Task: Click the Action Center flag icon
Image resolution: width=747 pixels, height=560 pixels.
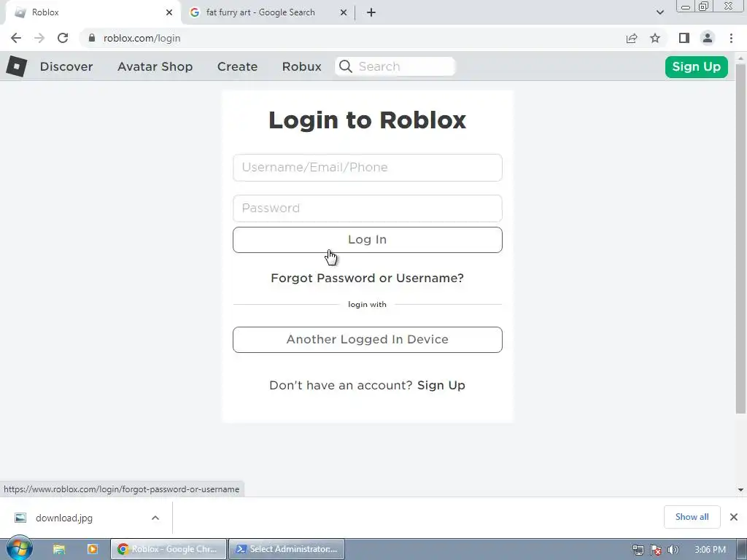Action: (x=656, y=550)
